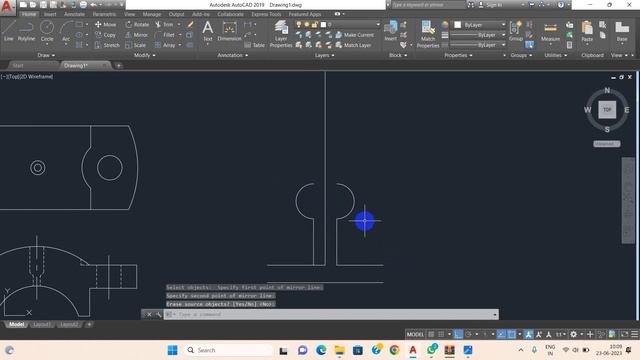
Task: Insert a Table
Action: pyautogui.click(x=254, y=45)
